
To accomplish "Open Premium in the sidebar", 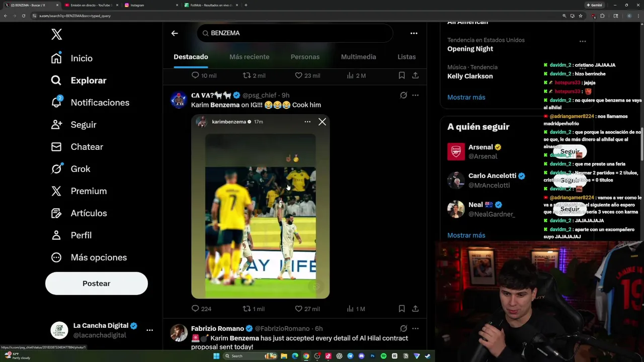I will (79, 191).
